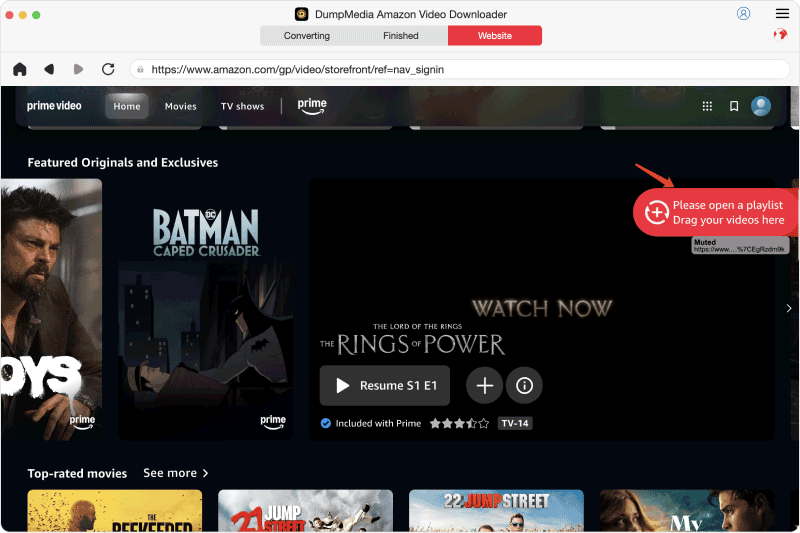800x533 pixels.
Task: Select Home in Prime Video nav
Action: (127, 106)
